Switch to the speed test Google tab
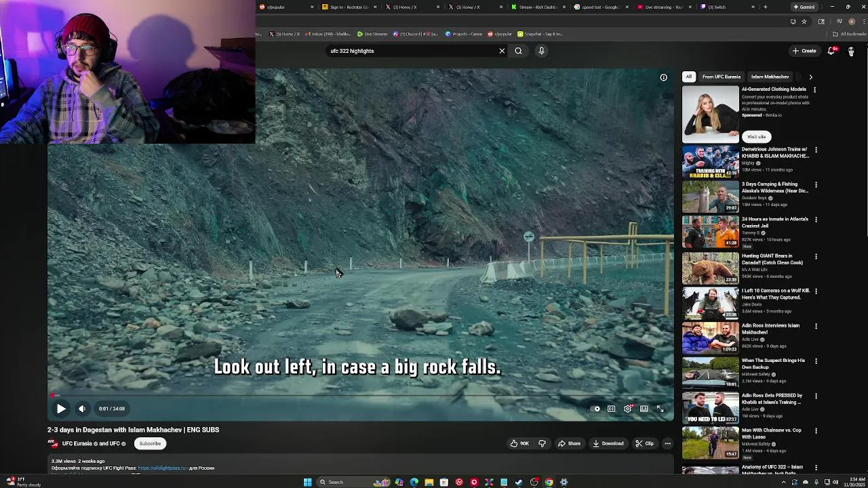The height and width of the screenshot is (488, 868). point(599,7)
